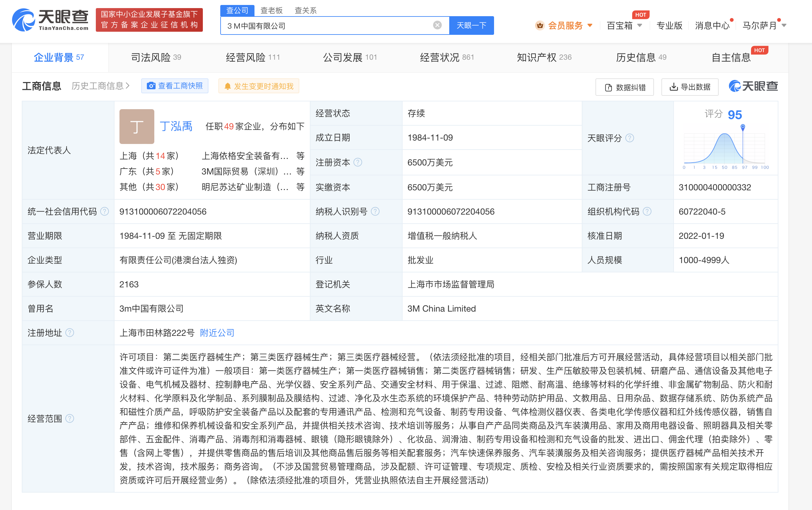The width and height of the screenshot is (812, 510).
Task: Select the 查公司 search tab
Action: 237,11
